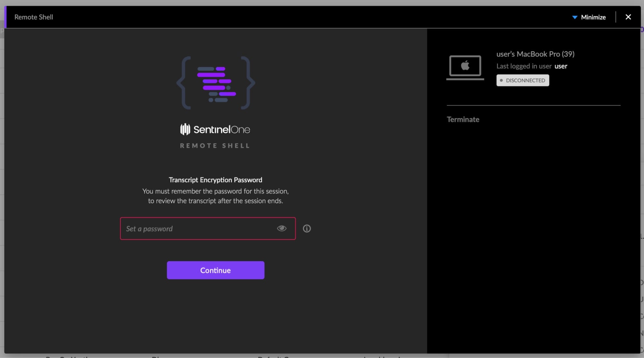
Task: Click the MacBook laptop icon
Action: tap(465, 67)
